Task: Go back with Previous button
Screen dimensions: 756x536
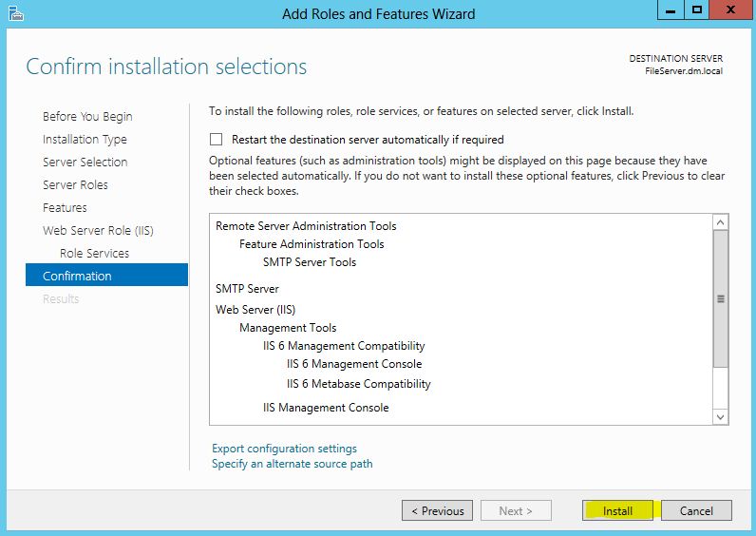Action: (437, 510)
